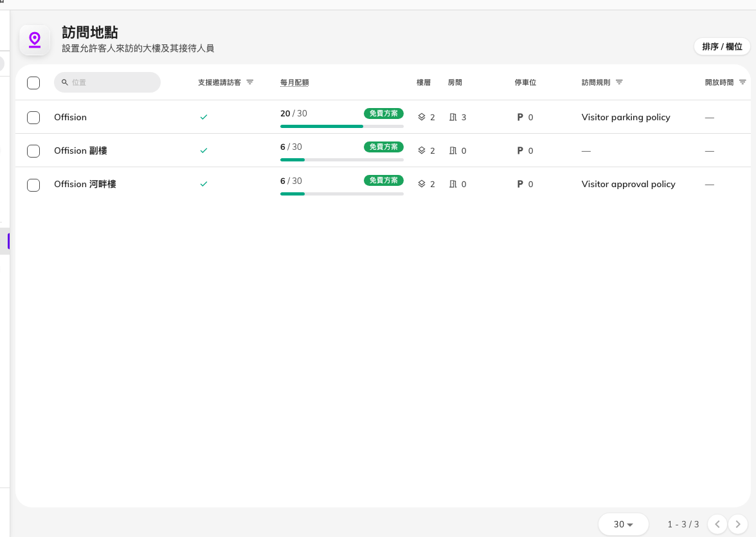Click the 每月配額 column header
This screenshot has height=537, width=756.
(294, 82)
